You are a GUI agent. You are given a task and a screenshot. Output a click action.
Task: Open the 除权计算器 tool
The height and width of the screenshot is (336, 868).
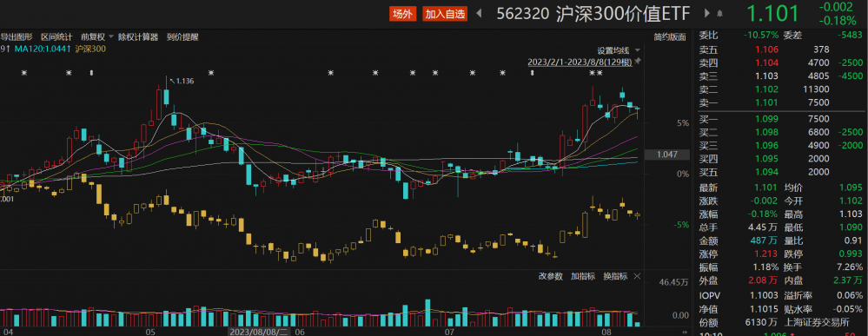coord(138,37)
